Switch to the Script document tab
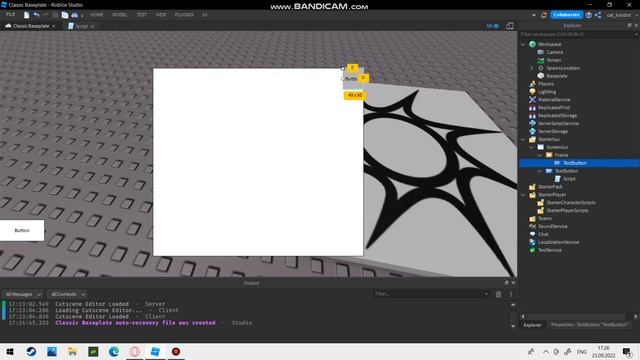640x360 pixels. (x=81, y=26)
